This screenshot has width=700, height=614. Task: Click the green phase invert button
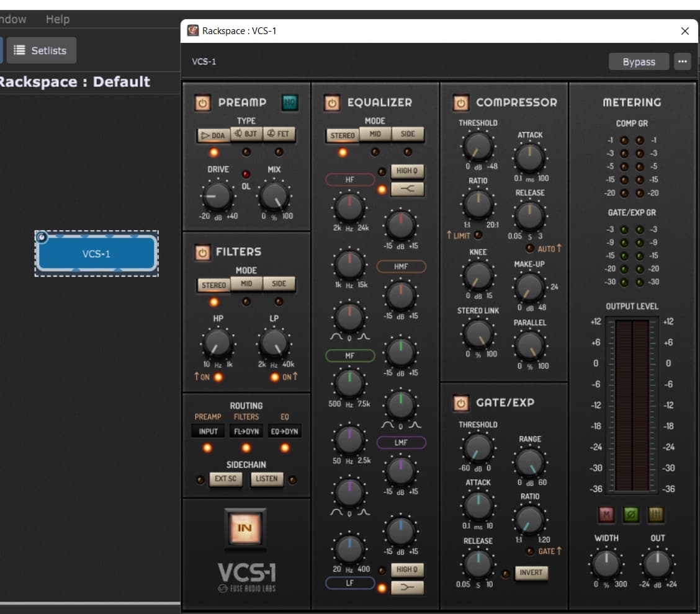click(631, 515)
